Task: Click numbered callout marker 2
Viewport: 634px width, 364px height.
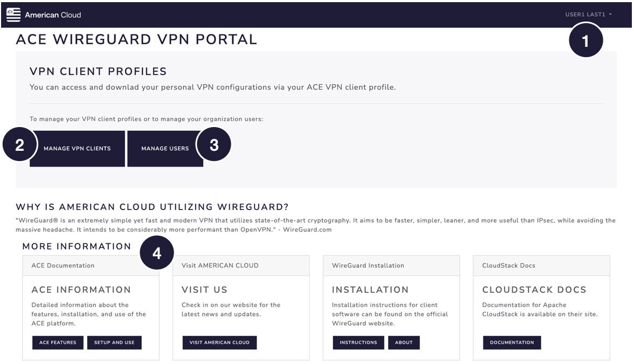Action: (19, 146)
